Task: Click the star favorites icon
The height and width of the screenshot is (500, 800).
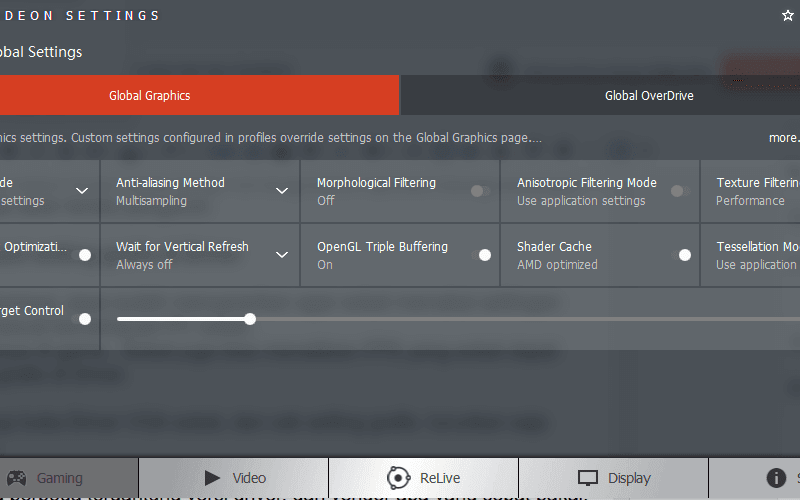Action: (x=788, y=15)
